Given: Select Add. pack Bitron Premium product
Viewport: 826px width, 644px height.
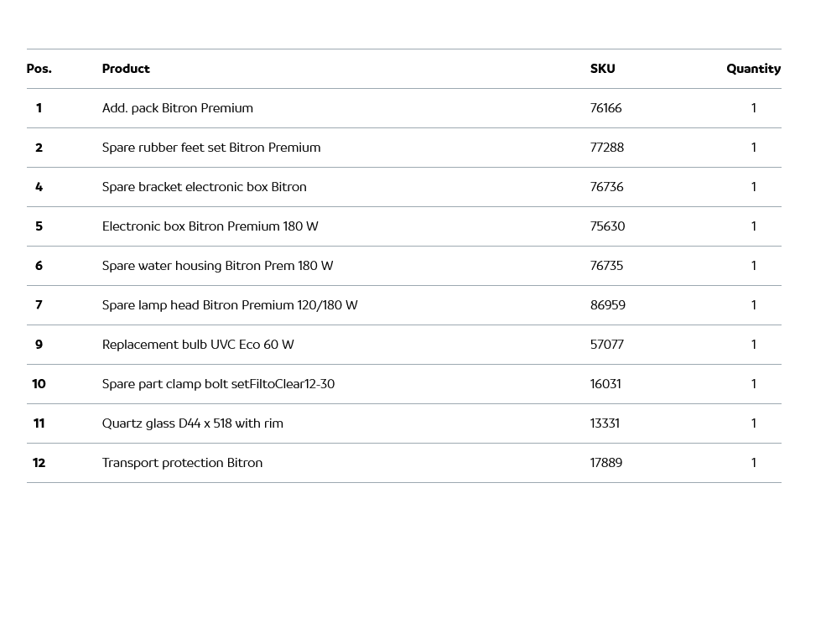Looking at the screenshot, I should click(178, 108).
